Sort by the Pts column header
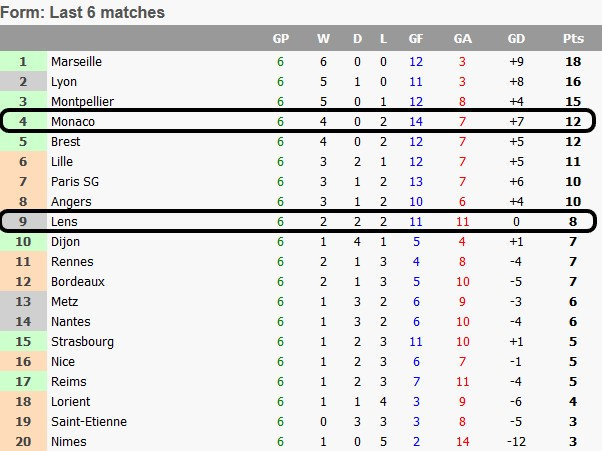602x451 pixels. [573, 39]
